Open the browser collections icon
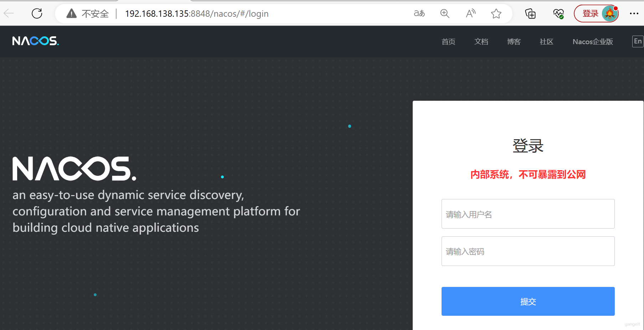 [530, 14]
